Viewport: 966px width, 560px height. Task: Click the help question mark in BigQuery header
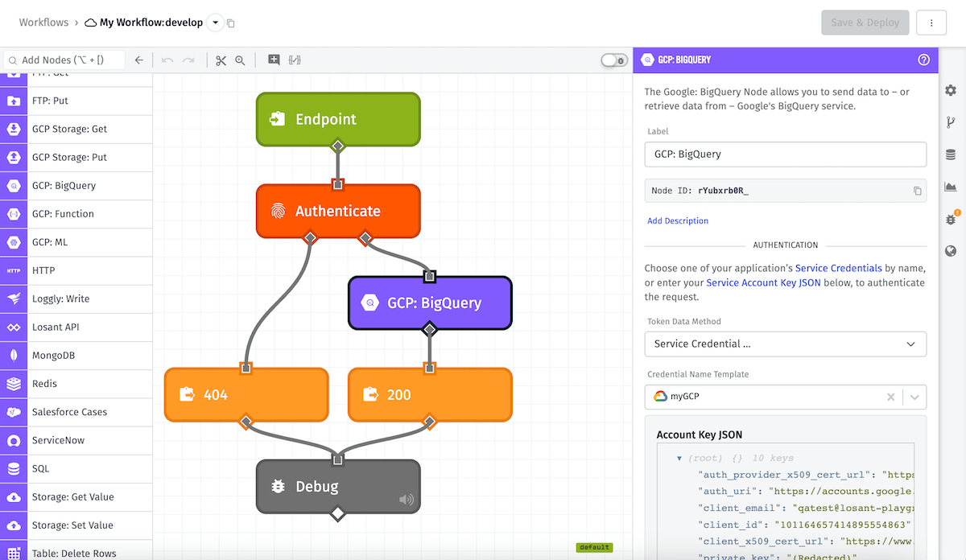[x=924, y=60]
